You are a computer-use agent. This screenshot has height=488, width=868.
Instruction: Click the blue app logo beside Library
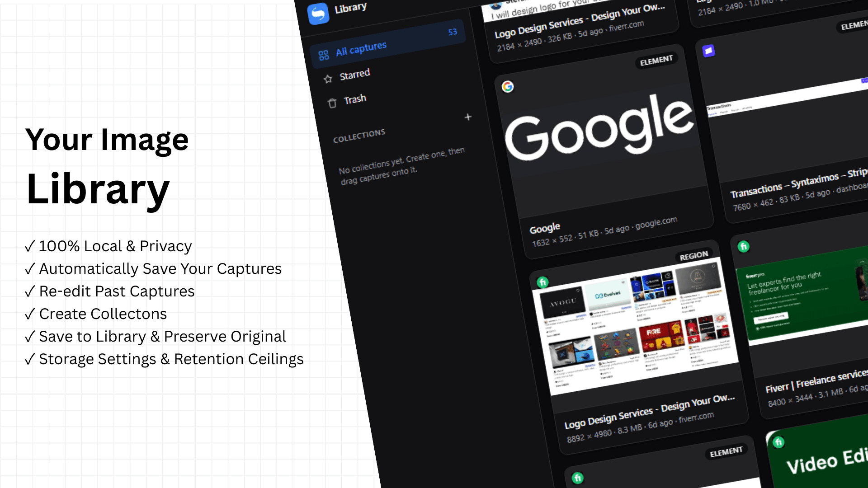(318, 14)
